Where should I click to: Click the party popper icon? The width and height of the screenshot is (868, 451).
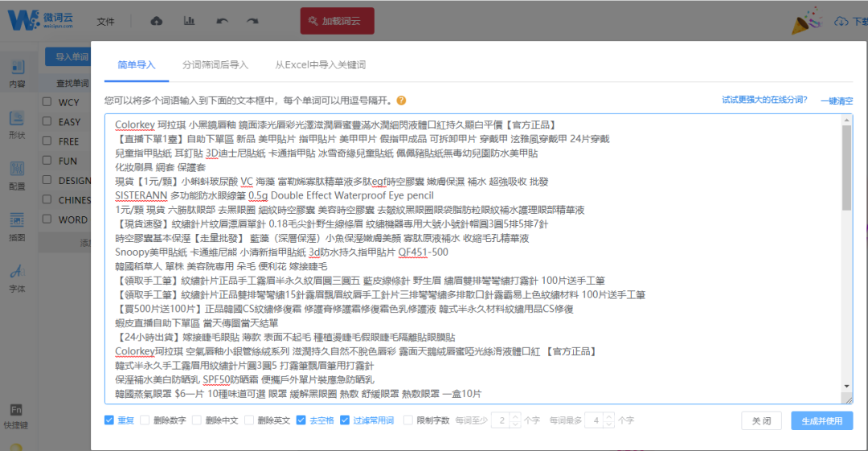pyautogui.click(x=807, y=21)
